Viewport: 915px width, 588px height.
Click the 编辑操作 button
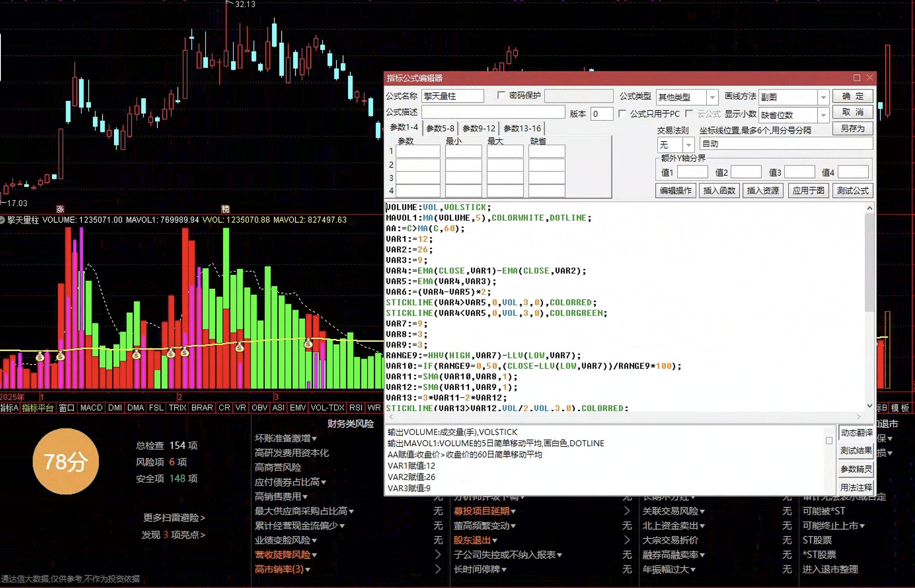click(675, 191)
